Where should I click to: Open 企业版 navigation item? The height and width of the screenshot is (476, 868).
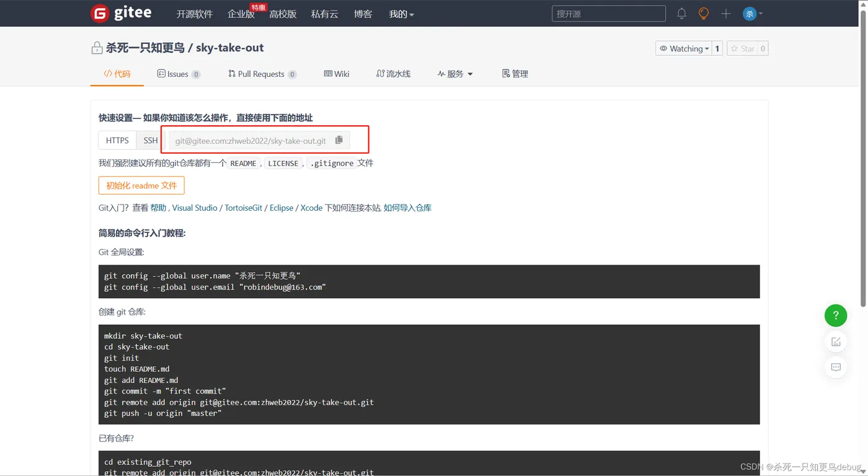pyautogui.click(x=241, y=14)
